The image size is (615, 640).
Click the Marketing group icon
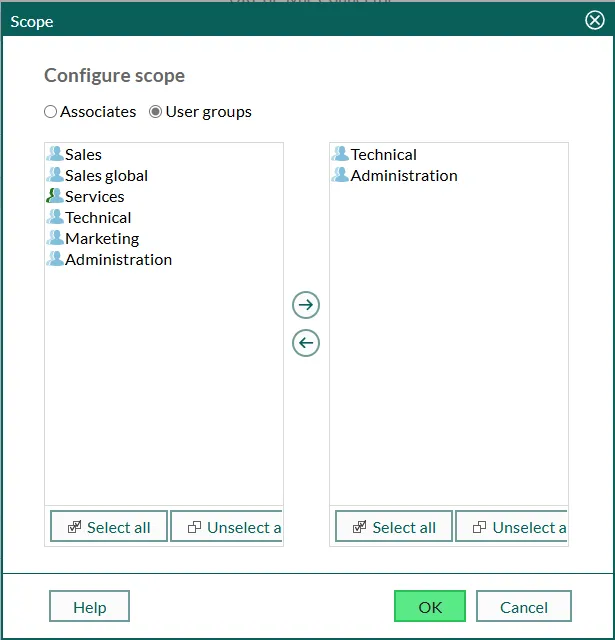tap(55, 238)
